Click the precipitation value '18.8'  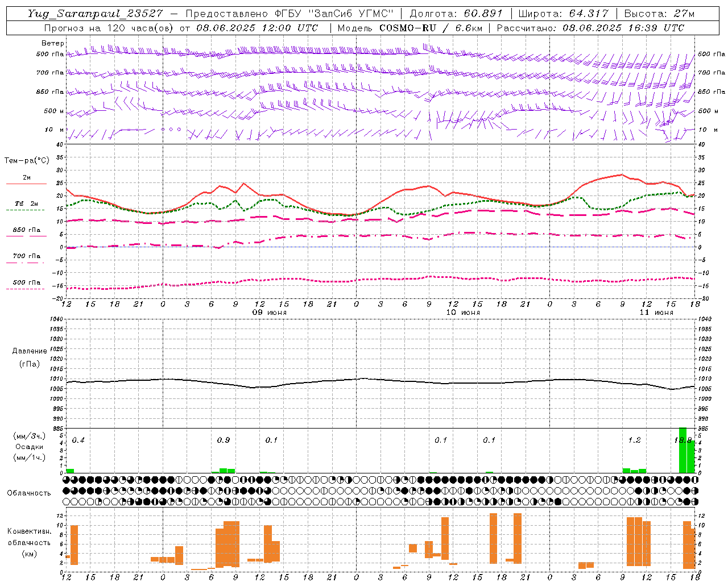(x=682, y=440)
